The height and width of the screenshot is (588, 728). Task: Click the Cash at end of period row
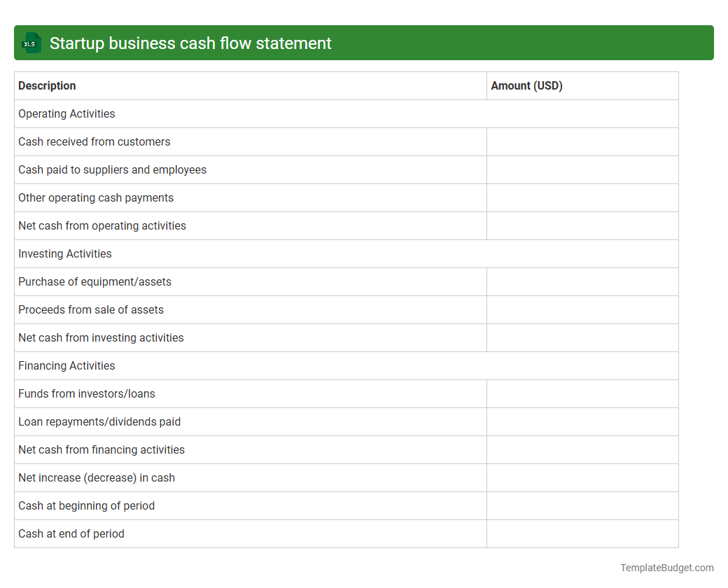(x=71, y=533)
